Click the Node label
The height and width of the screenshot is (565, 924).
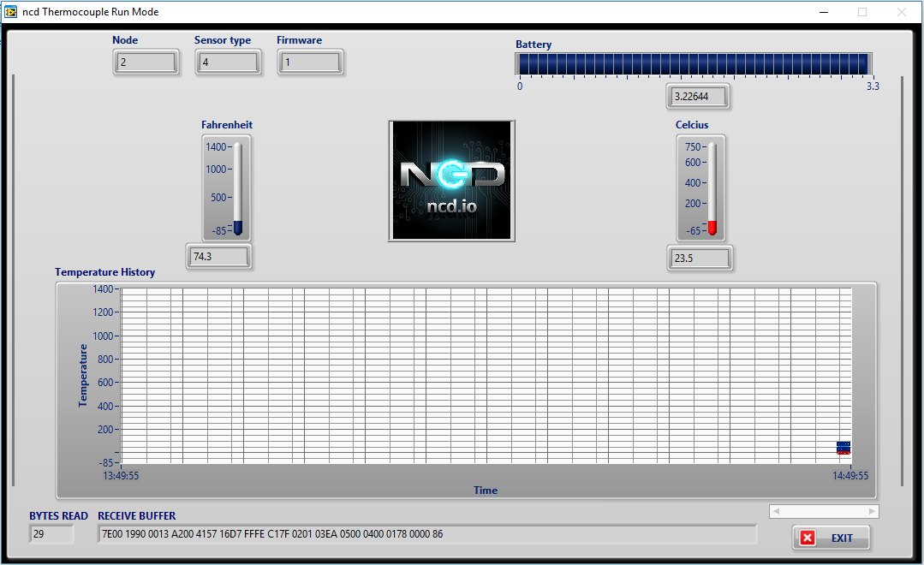(x=125, y=40)
